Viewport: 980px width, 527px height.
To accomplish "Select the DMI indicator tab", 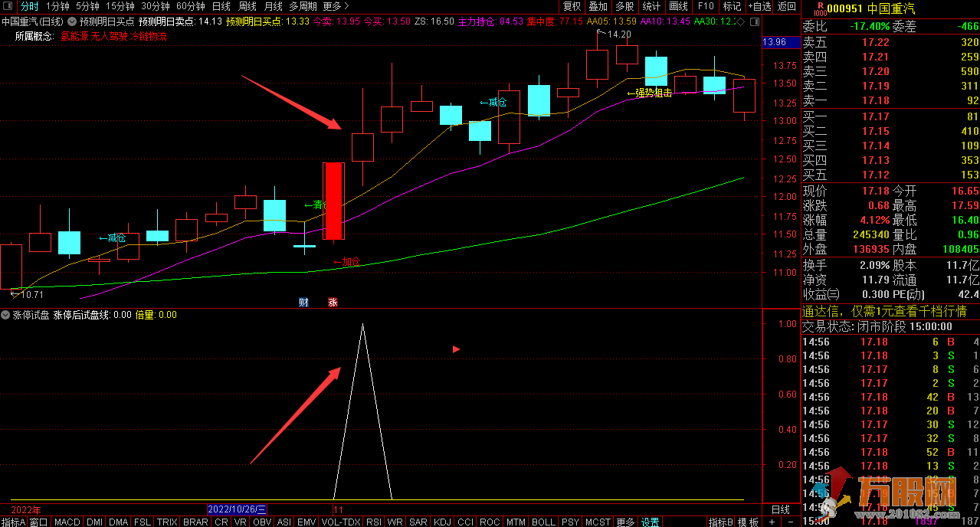I will click(x=94, y=522).
